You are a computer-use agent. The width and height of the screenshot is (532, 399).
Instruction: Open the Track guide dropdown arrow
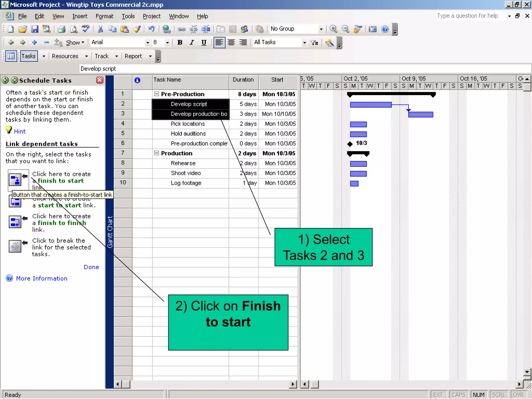click(117, 56)
